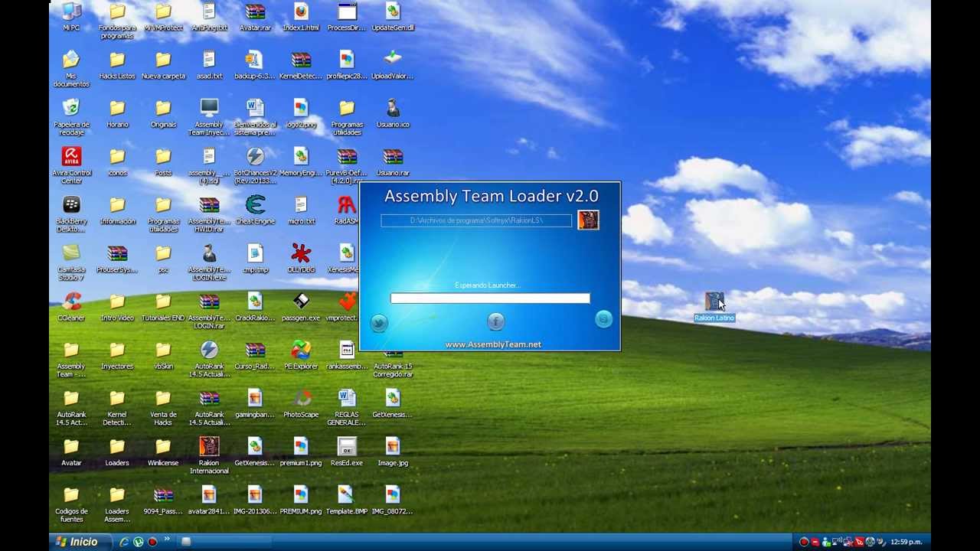Select the BotChancesV2 desktop icon
The image size is (980, 551).
click(x=255, y=165)
